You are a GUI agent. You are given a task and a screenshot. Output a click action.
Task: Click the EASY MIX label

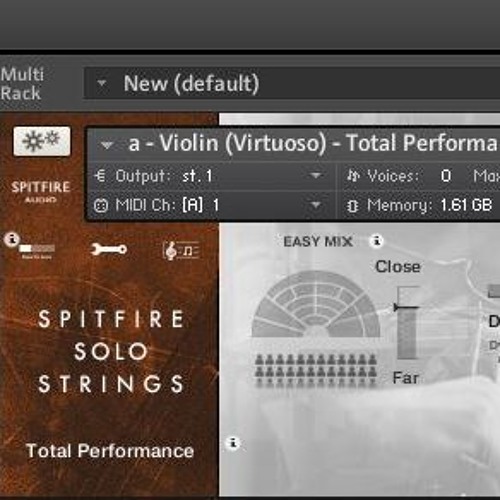click(x=318, y=241)
